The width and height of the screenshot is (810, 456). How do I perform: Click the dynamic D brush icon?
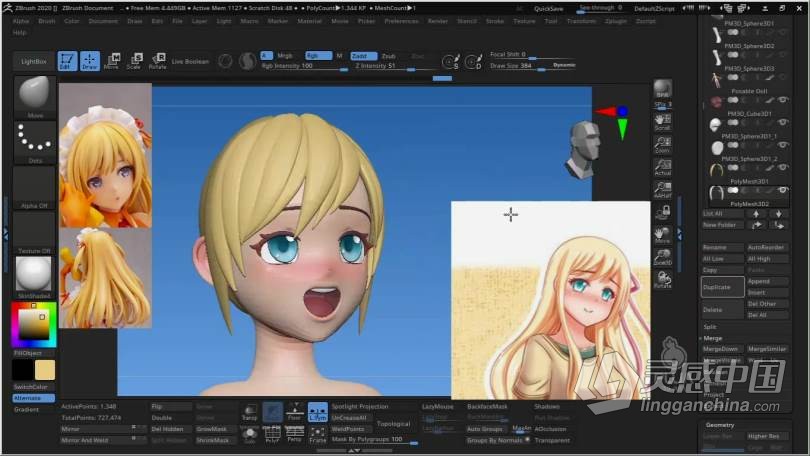(x=473, y=62)
